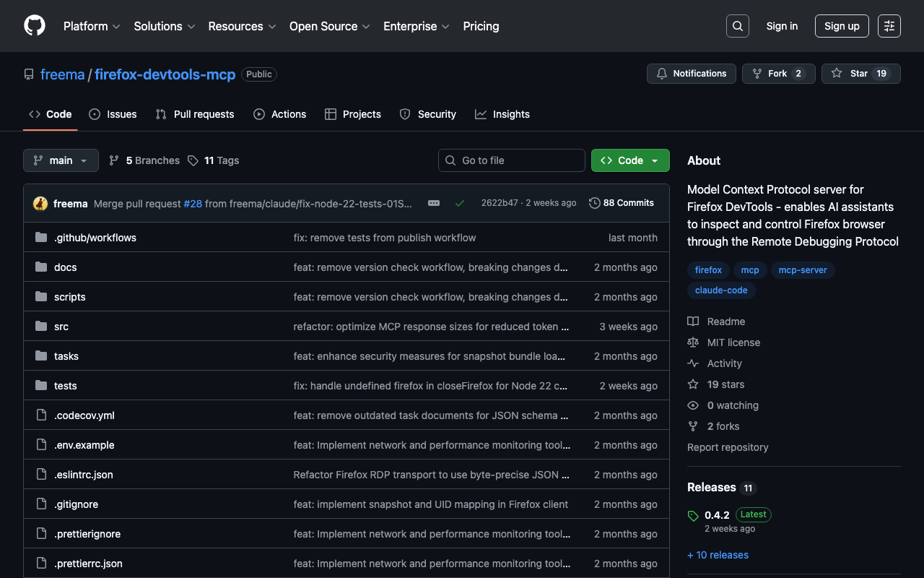Viewport: 924px width, 578px height.
Task: Open the 88 Commits history link
Action: 622,203
